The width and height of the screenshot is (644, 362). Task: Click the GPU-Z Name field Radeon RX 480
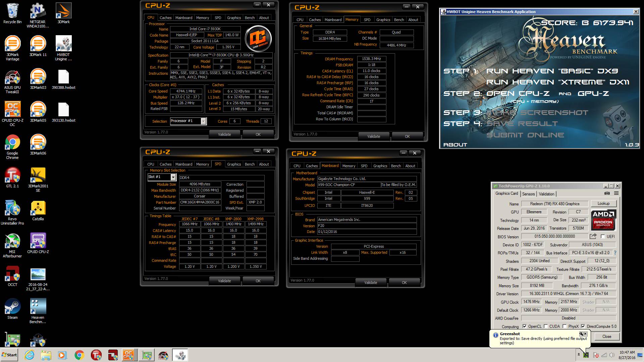point(555,204)
